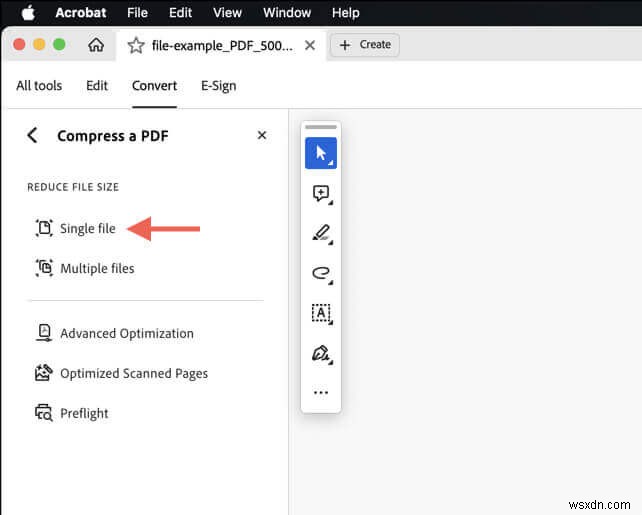Star the file-example_PDF document
The image size is (642, 515).
coord(136,45)
